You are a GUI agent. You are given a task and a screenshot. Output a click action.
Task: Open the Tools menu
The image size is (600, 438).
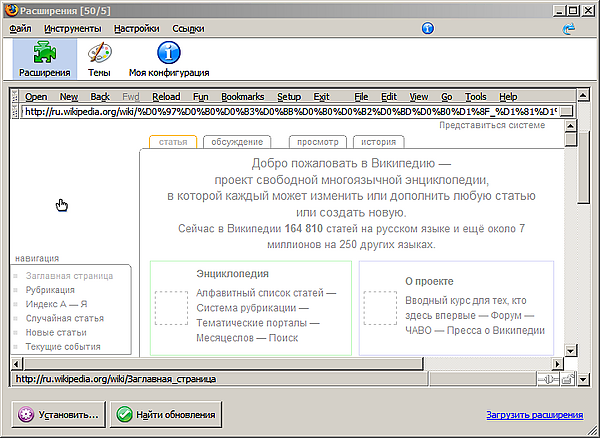(x=476, y=97)
